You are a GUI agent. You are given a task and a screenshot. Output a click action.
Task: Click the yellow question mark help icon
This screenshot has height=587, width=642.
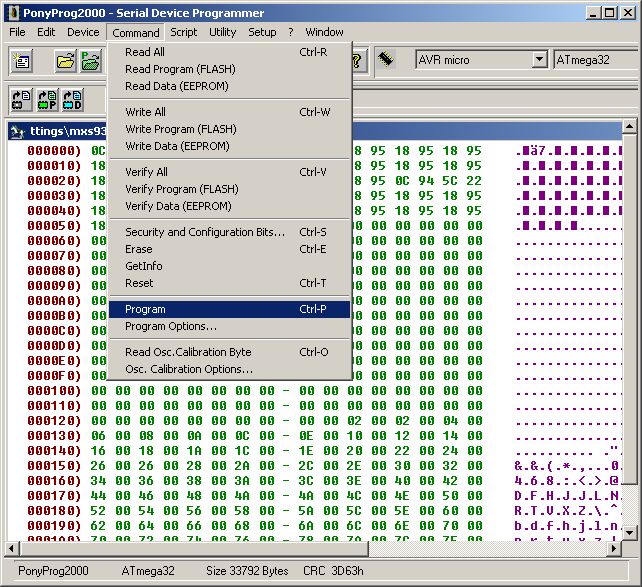click(357, 61)
